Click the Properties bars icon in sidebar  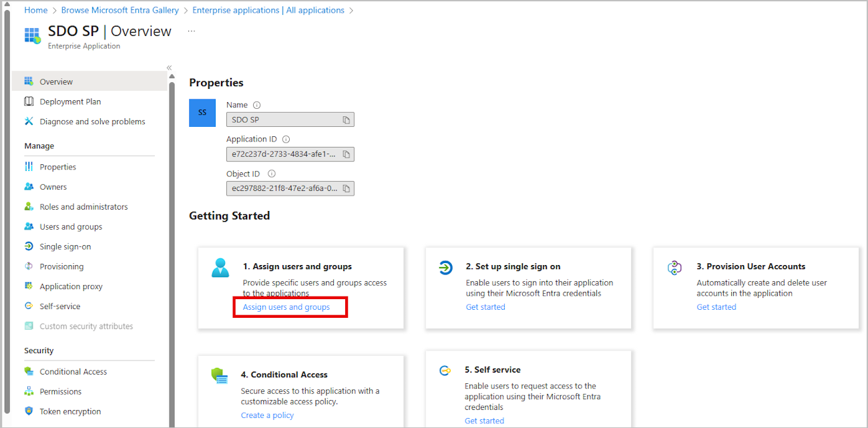pos(29,167)
